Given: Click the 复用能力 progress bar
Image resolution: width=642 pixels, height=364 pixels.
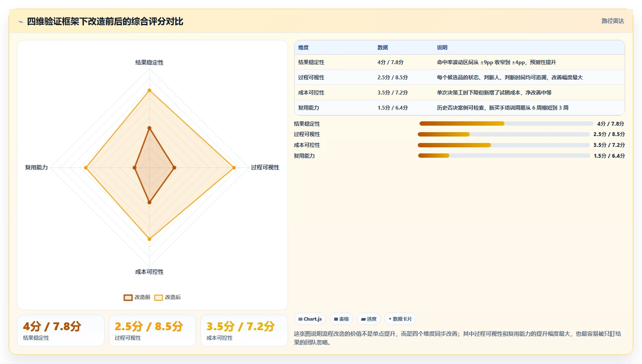Looking at the screenshot, I should click(504, 156).
